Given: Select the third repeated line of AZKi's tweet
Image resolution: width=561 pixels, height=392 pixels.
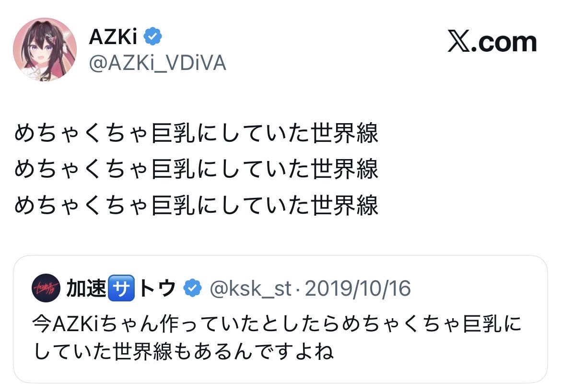Looking at the screenshot, I should 197,205.
